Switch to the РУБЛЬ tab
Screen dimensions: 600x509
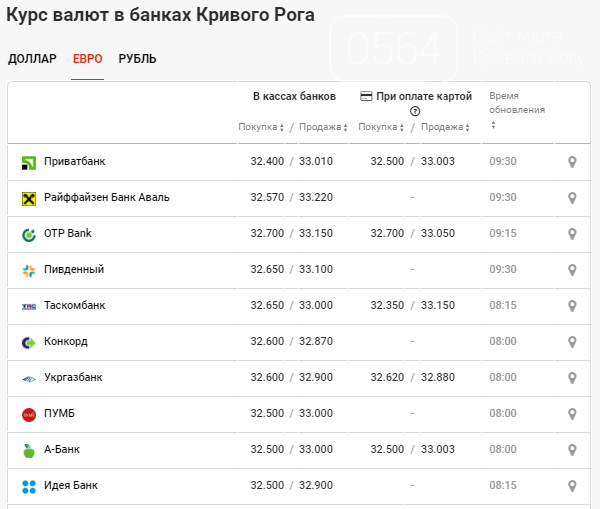137,59
